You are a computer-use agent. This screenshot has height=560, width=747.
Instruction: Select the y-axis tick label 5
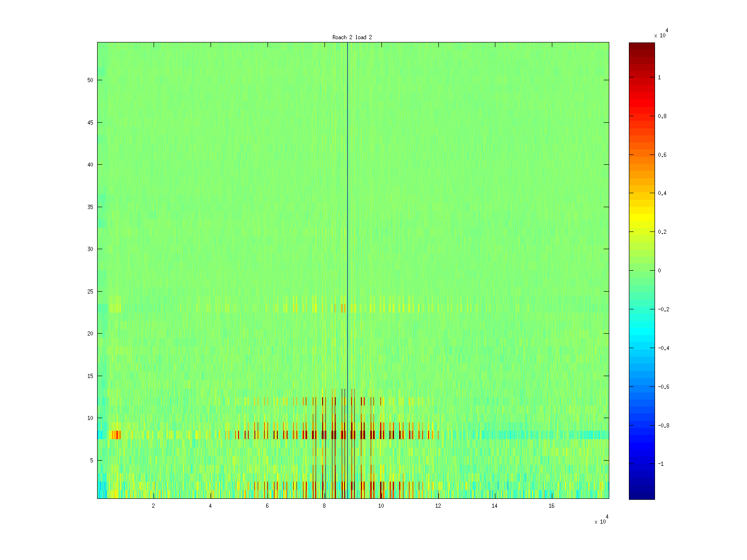tap(92, 461)
